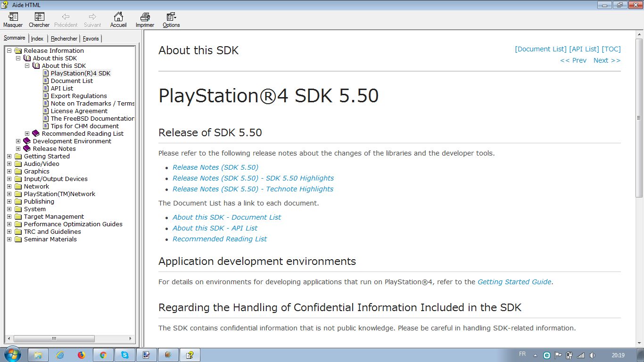
Task: Select the Publishing tree item
Action: pos(39,201)
